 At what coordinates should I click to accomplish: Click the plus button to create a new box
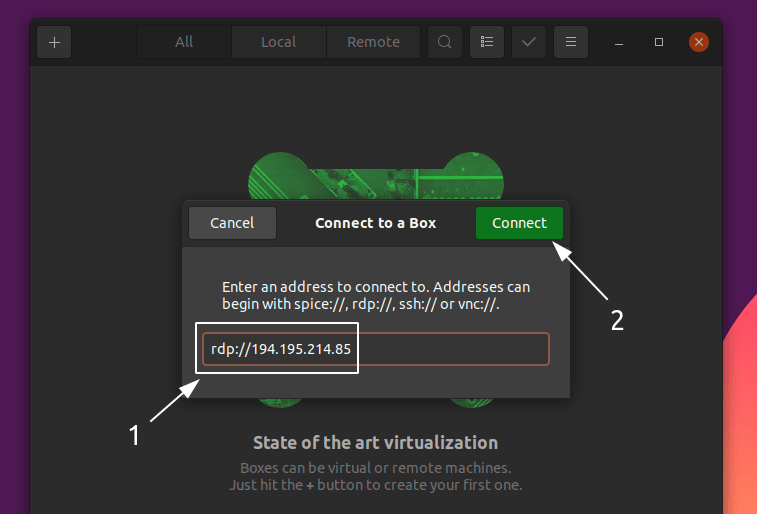(x=54, y=42)
